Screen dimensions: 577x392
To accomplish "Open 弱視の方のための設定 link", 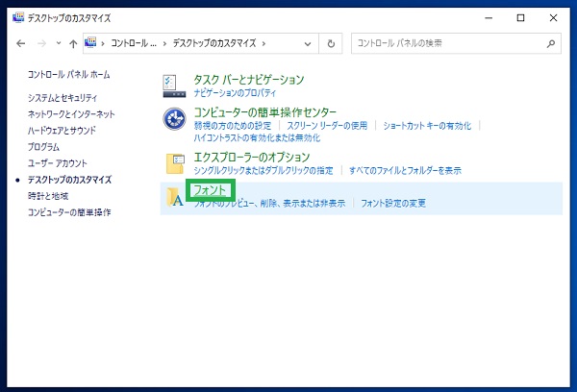I will pyautogui.click(x=233, y=126).
